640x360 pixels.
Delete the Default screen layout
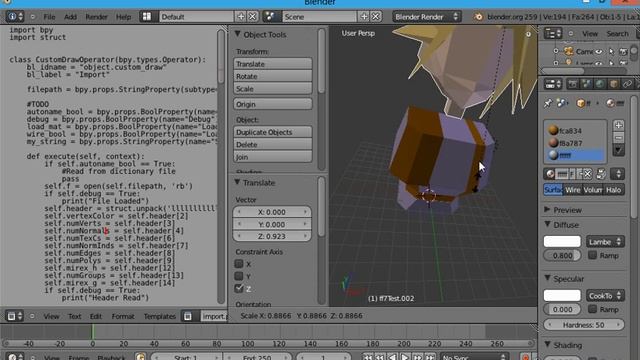click(253, 17)
